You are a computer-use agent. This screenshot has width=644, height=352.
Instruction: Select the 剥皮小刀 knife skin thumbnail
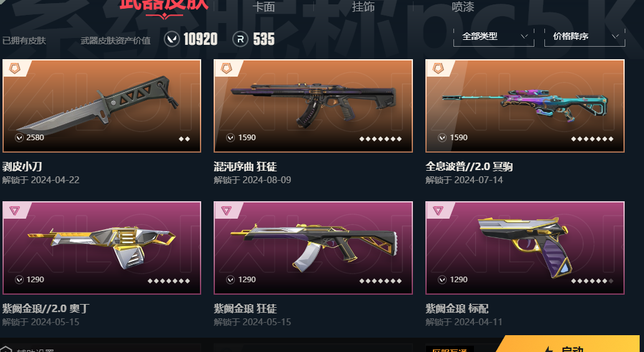(x=102, y=106)
